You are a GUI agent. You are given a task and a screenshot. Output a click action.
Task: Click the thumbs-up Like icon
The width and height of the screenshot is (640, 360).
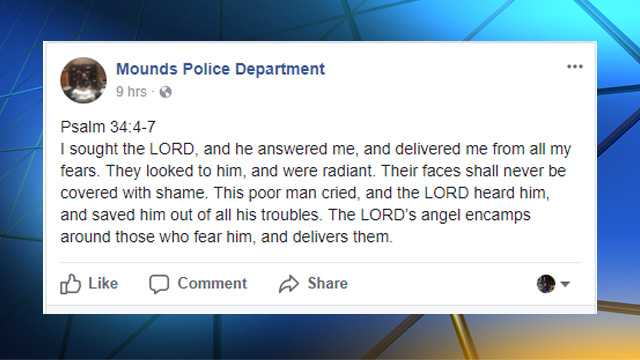tap(70, 284)
